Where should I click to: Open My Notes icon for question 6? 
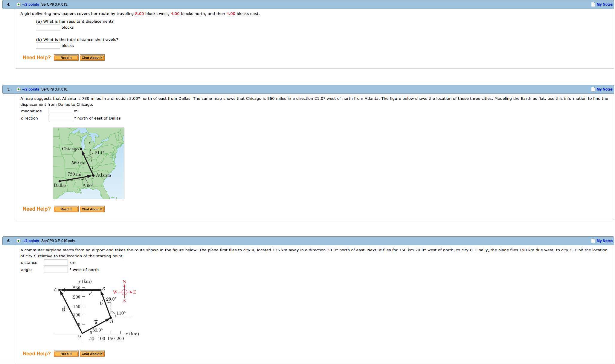pyautogui.click(x=593, y=241)
